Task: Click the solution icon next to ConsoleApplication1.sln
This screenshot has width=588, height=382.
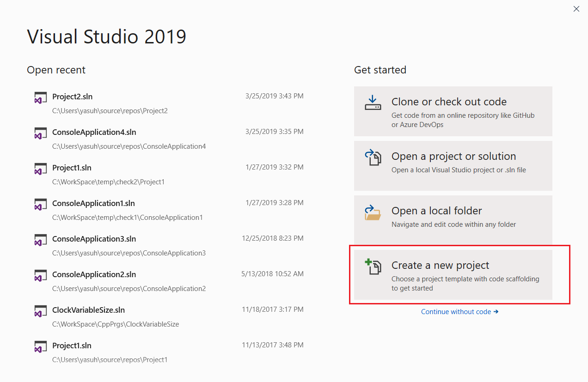Action: 41,204
